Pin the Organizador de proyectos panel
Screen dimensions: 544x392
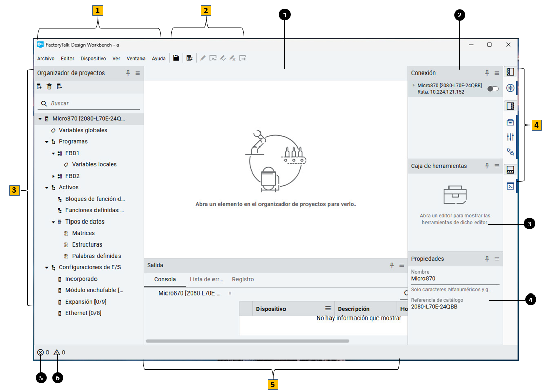coord(128,73)
